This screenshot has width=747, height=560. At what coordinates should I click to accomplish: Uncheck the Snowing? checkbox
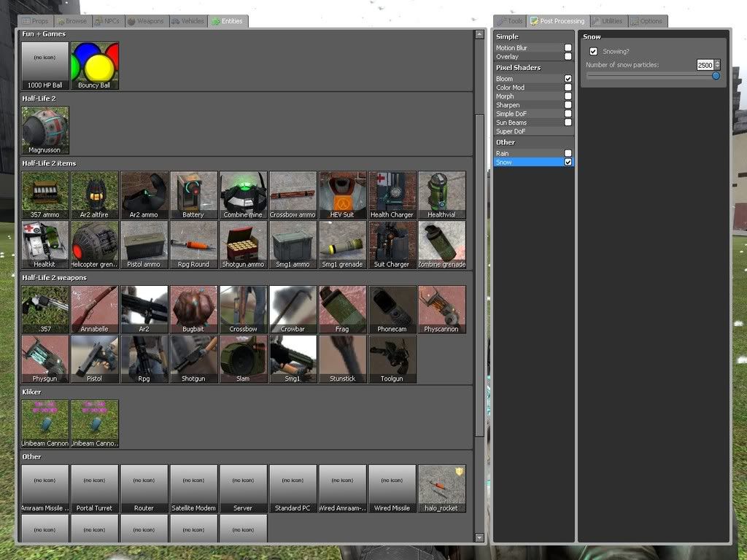click(594, 52)
